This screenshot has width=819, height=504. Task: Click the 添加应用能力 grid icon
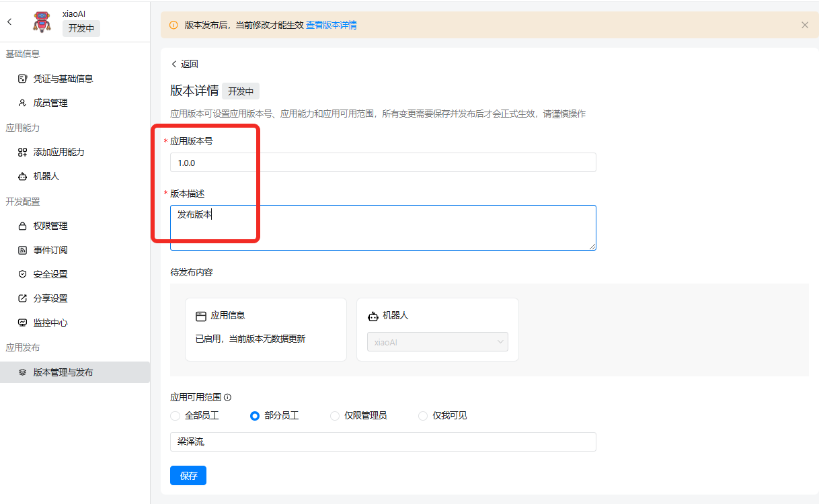tap(22, 152)
